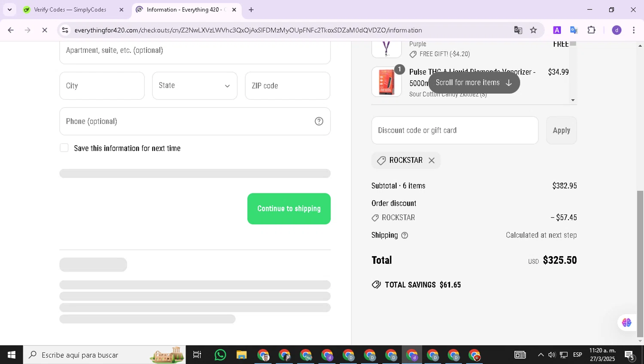644x364 pixels.
Task: Open the Chrome three-dot menu
Action: [634, 30]
